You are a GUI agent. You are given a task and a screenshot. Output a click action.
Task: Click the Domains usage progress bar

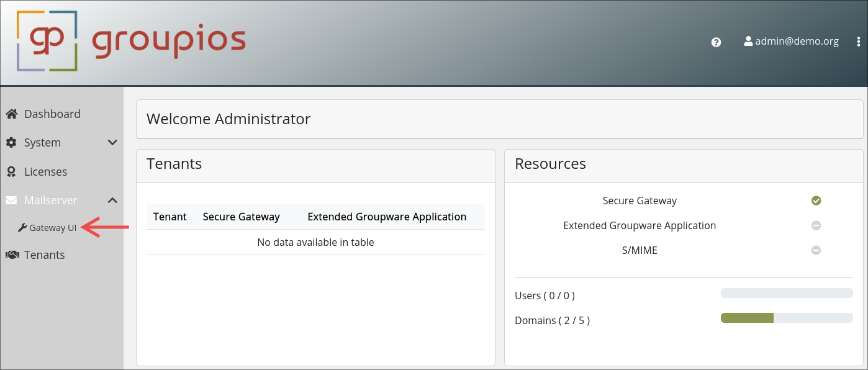click(x=787, y=318)
